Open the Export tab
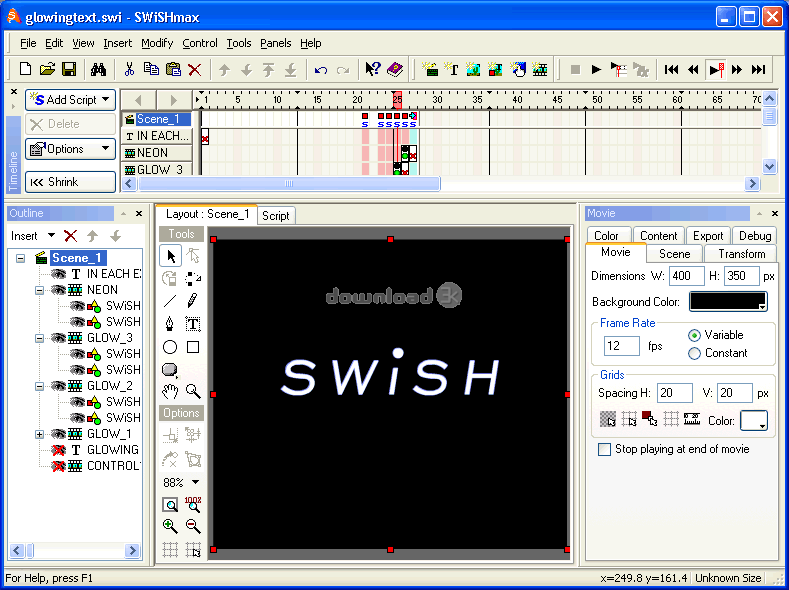Image resolution: width=789 pixels, height=590 pixels. (x=707, y=236)
